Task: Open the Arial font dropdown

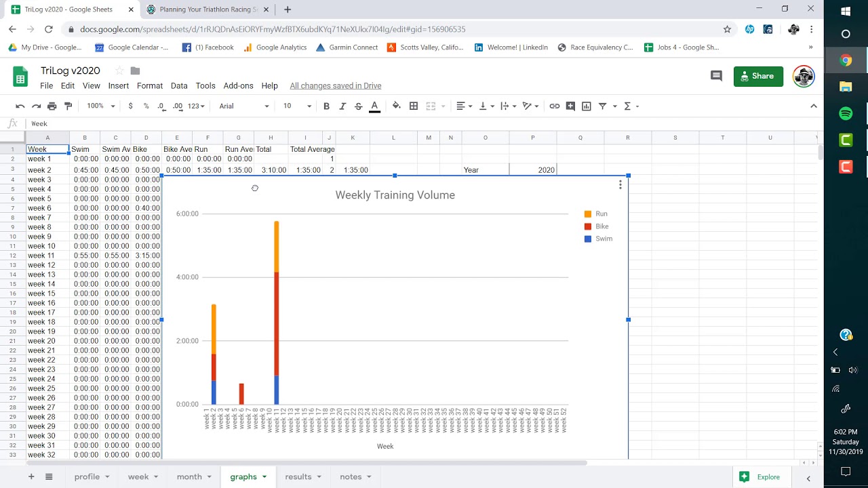Action: pos(243,106)
